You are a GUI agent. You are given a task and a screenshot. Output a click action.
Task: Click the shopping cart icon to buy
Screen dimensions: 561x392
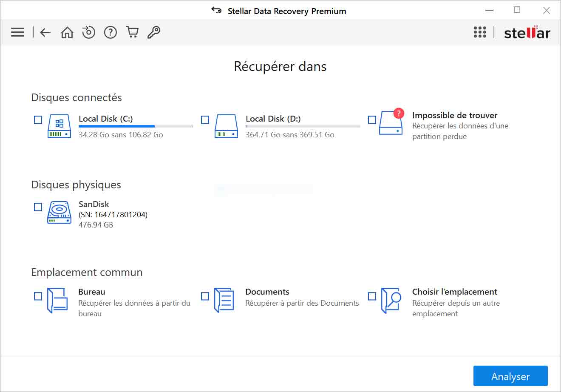tap(132, 32)
